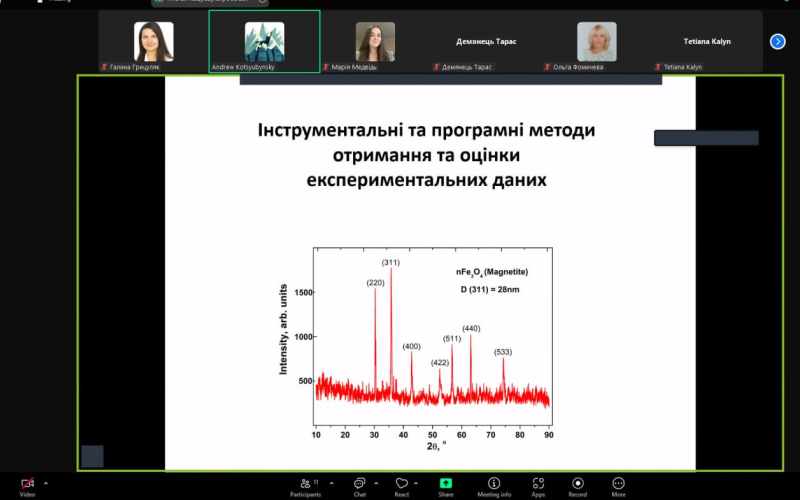Click the 'nFe3O4 (Magnetite)' chart label
Screen dimensions: 800x500
pyautogui.click(x=492, y=272)
